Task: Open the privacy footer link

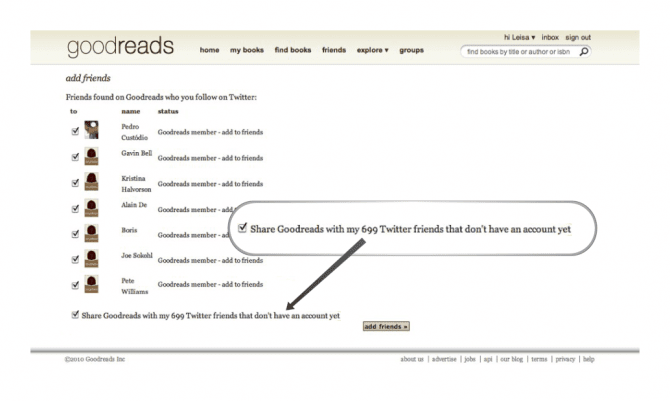Action: coord(565,359)
